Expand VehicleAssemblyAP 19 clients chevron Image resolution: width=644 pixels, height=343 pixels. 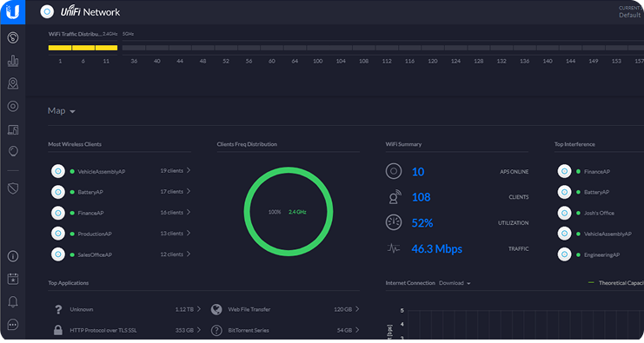pos(189,170)
